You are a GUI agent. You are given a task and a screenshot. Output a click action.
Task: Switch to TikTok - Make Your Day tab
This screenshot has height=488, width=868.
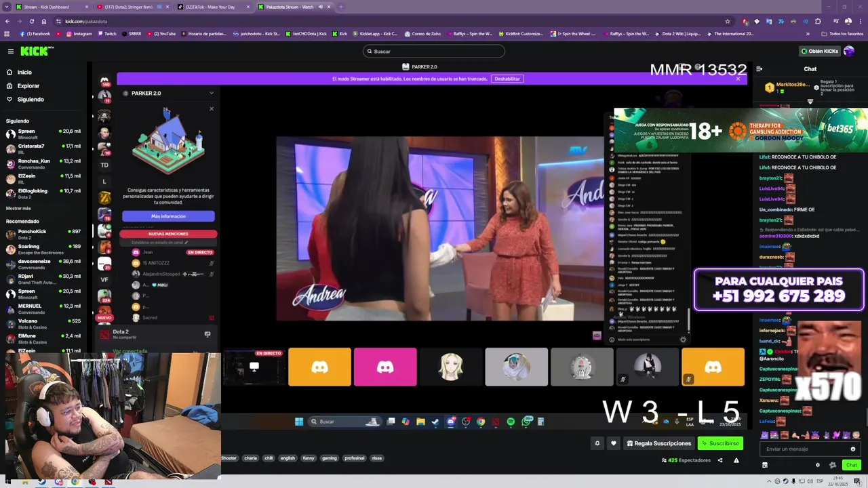tap(214, 7)
